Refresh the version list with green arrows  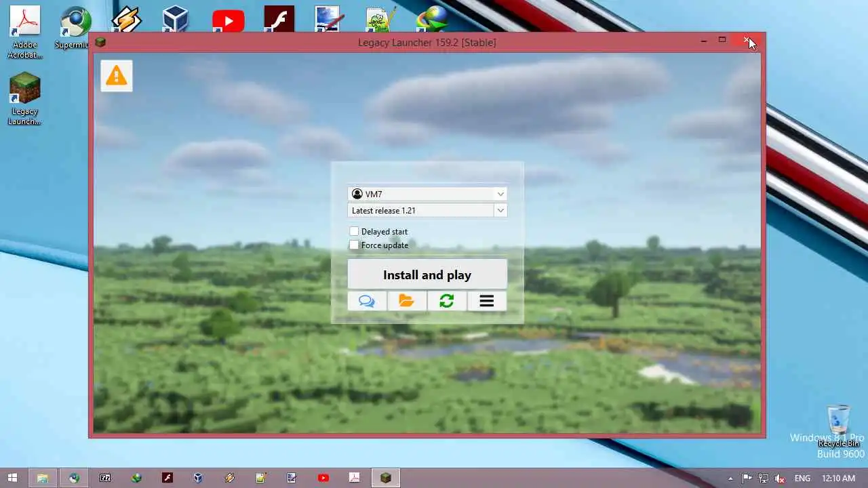446,301
